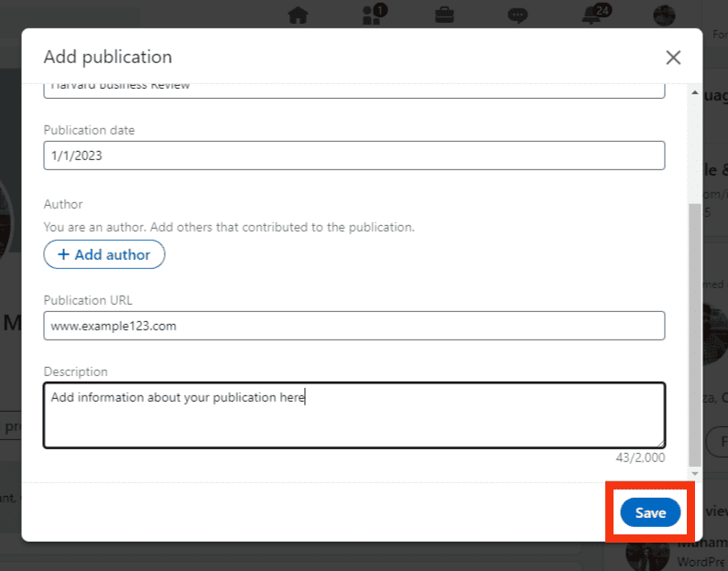Viewport: 728px width, 571px height.
Task: Click the dialog scrollbar down arrow
Action: coord(694,473)
